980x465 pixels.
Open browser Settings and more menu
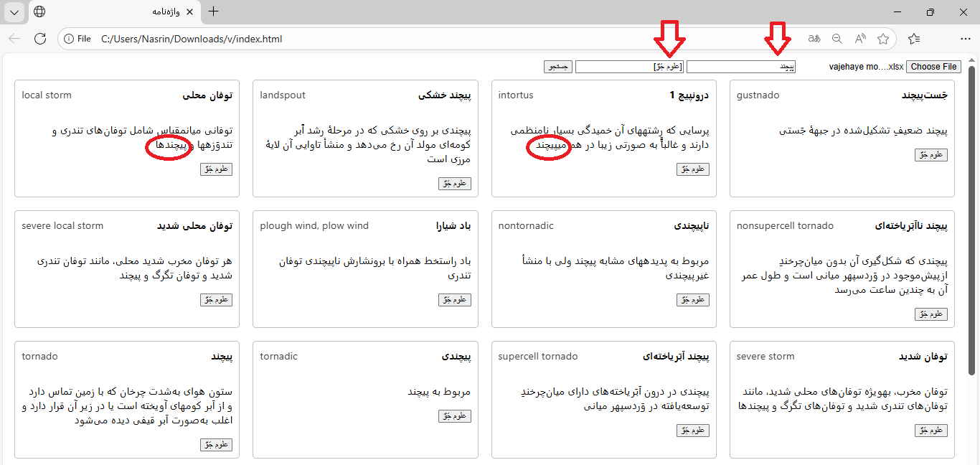965,39
